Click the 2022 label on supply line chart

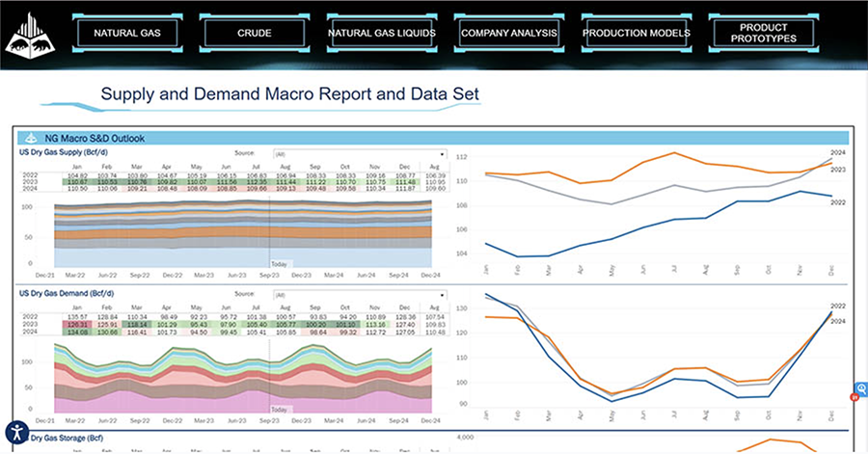coord(837,202)
